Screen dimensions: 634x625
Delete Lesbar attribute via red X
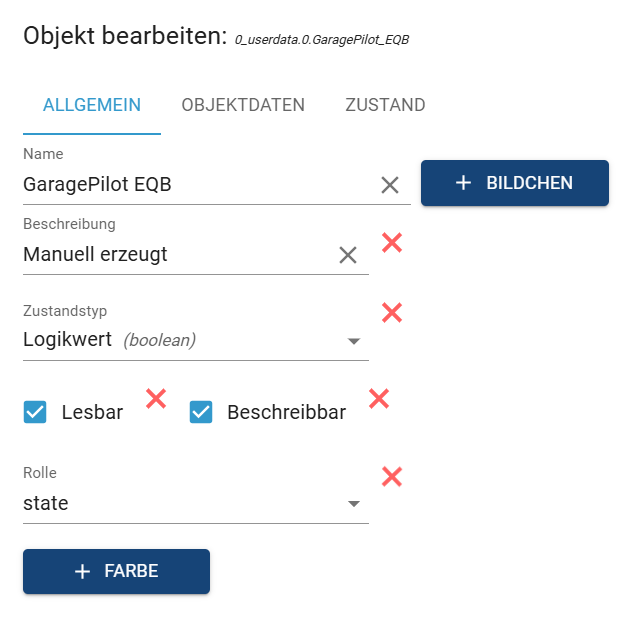[x=156, y=399]
